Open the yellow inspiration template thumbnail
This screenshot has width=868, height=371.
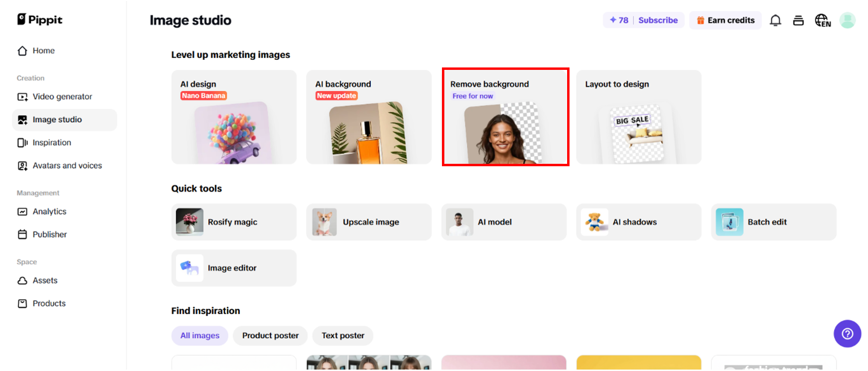[639, 363]
